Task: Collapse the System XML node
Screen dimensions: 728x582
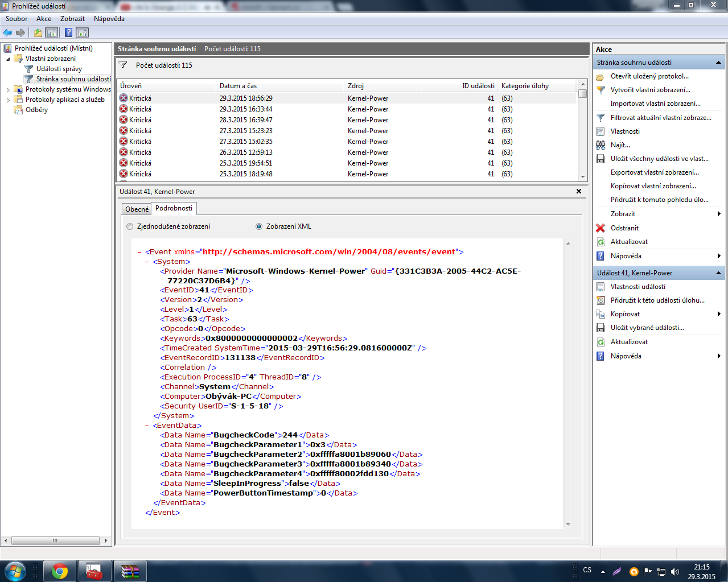Action: pyautogui.click(x=147, y=262)
